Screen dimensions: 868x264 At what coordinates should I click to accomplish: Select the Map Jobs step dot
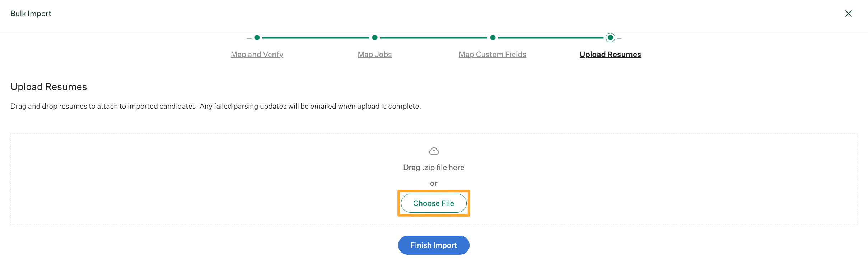(375, 38)
